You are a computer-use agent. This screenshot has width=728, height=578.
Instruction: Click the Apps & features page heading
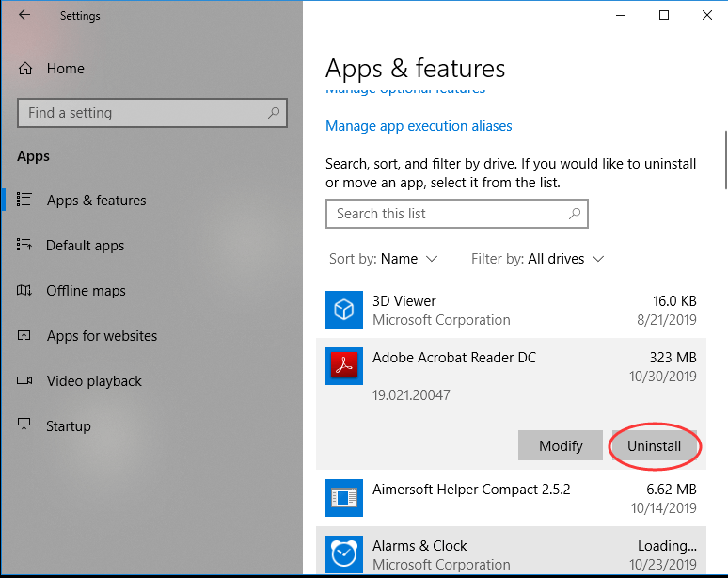tap(415, 69)
